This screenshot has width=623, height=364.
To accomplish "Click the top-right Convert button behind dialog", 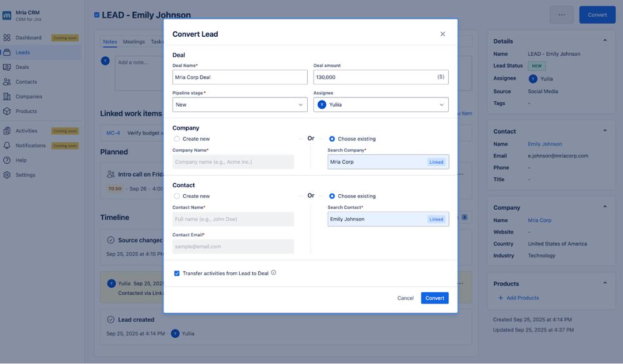I will point(597,15).
